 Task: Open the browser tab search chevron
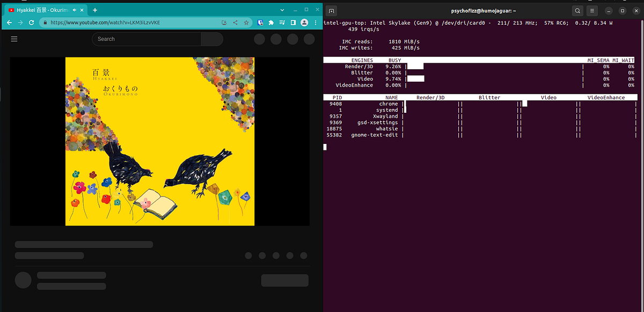click(x=282, y=10)
